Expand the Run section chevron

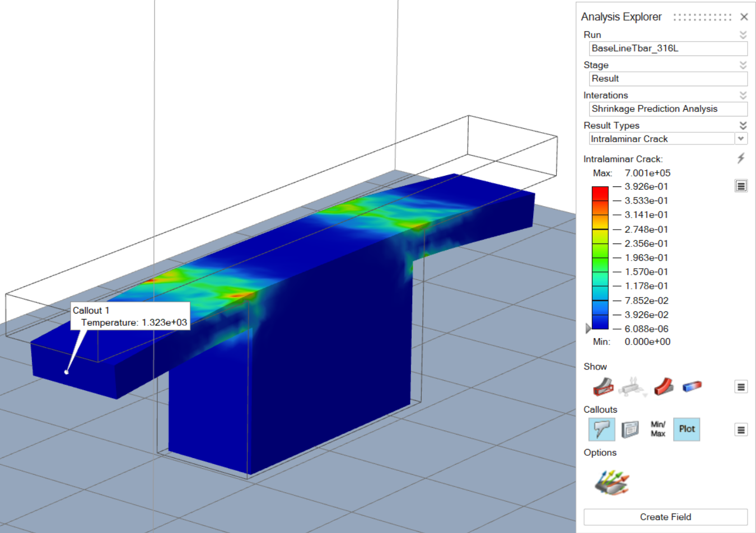[743, 35]
